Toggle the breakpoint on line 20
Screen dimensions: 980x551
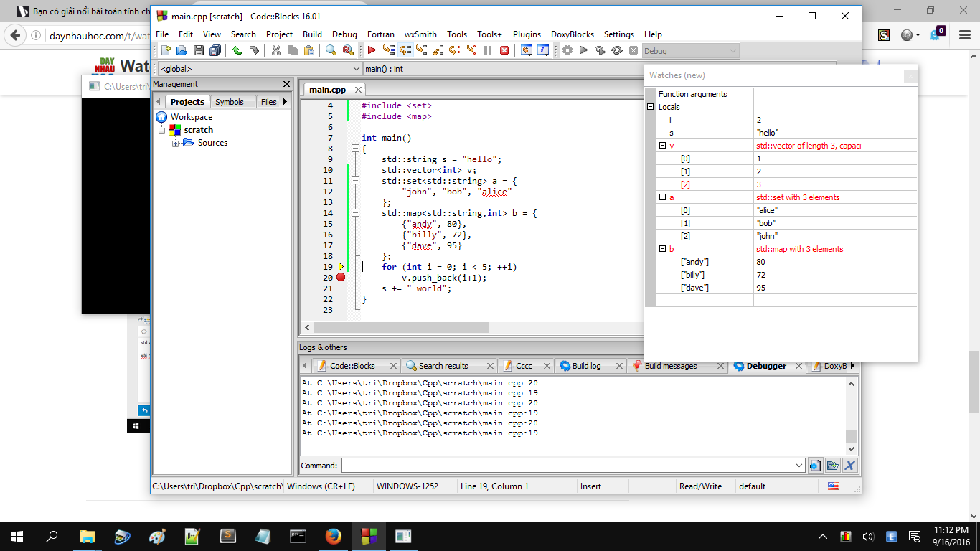tap(341, 278)
